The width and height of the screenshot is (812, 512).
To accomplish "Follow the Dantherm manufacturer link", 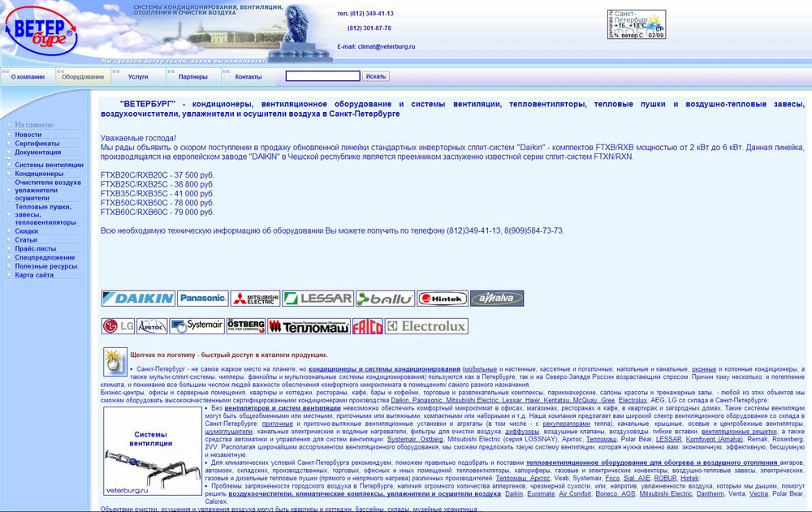I will (710, 494).
